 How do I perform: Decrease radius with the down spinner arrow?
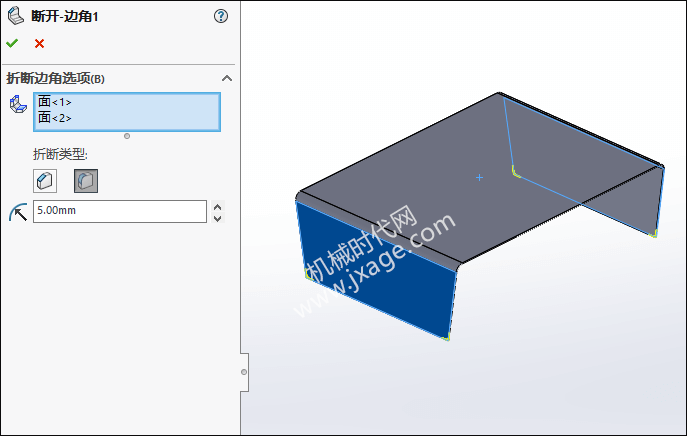[217, 218]
